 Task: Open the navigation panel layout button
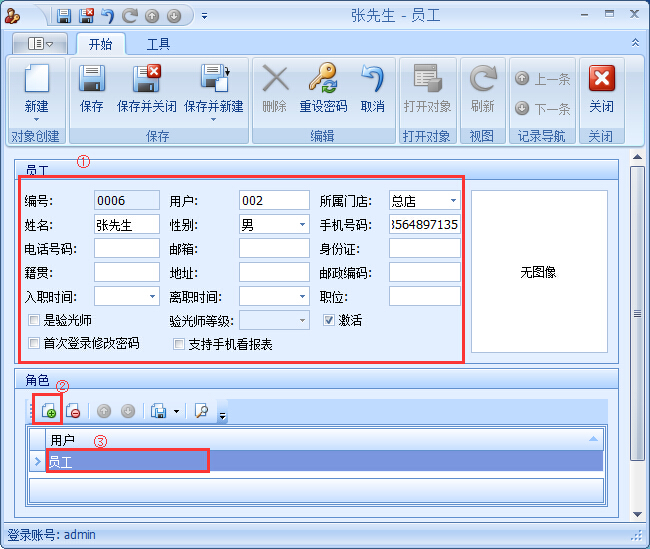click(40, 44)
